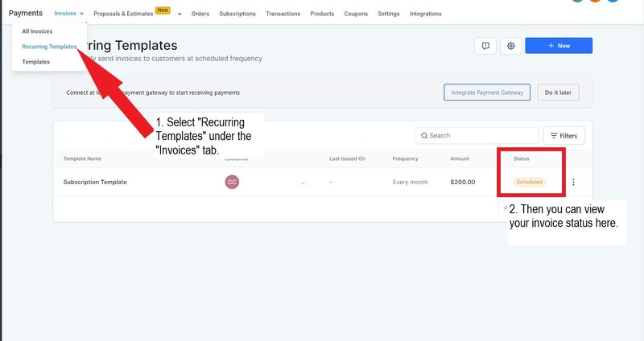Click the blue New button
The height and width of the screenshot is (341, 644).
point(559,46)
